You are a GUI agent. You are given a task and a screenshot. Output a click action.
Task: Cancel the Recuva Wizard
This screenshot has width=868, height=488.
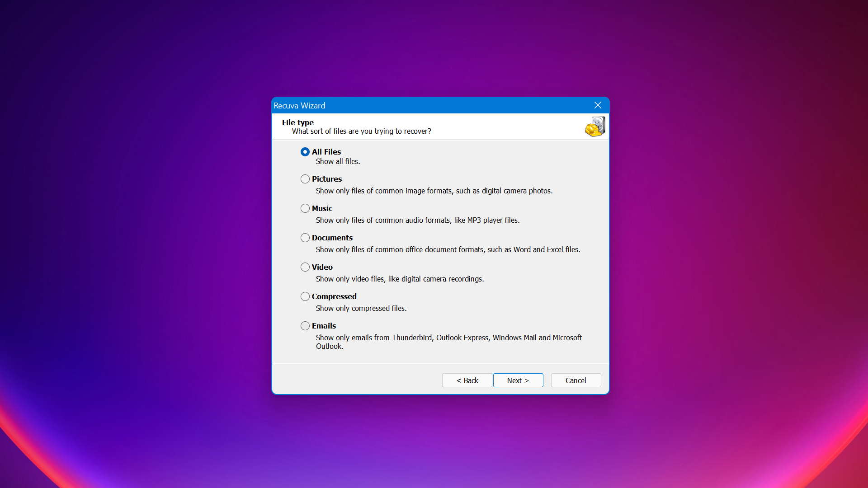point(576,380)
